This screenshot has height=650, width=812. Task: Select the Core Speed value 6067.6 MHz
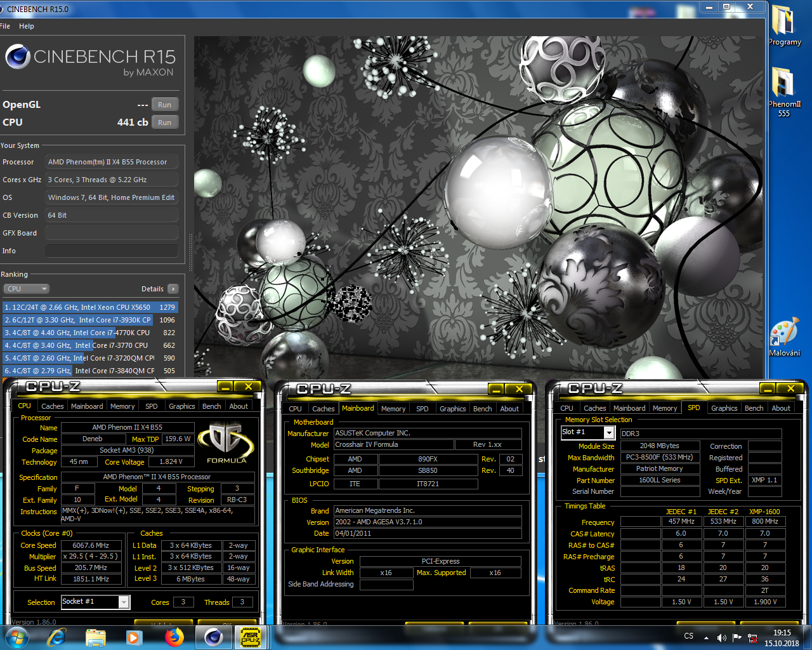point(91,545)
